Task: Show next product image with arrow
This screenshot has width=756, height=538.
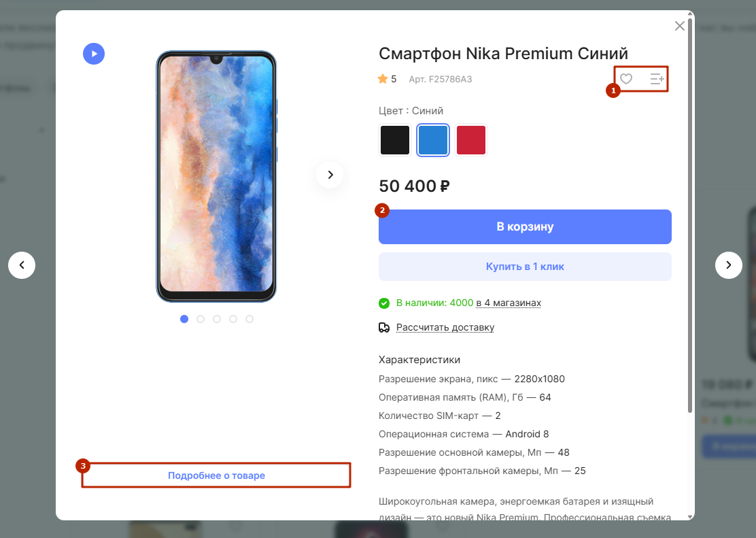Action: tap(330, 175)
